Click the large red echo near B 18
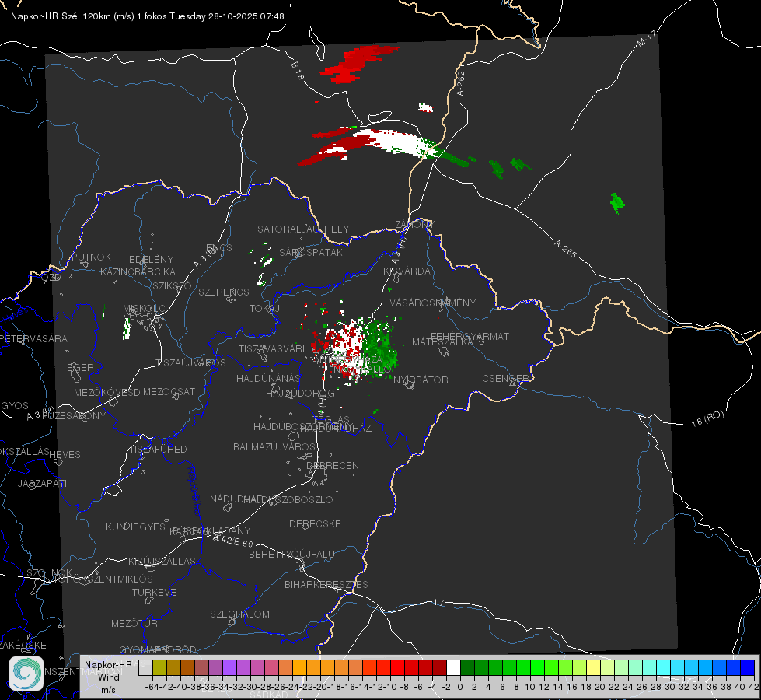This screenshot has height=700, width=761. (357, 63)
